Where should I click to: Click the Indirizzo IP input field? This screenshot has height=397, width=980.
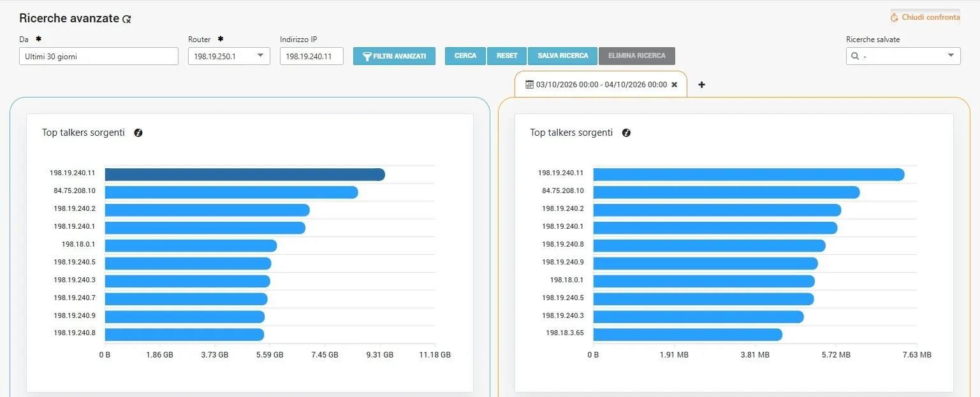click(x=312, y=56)
